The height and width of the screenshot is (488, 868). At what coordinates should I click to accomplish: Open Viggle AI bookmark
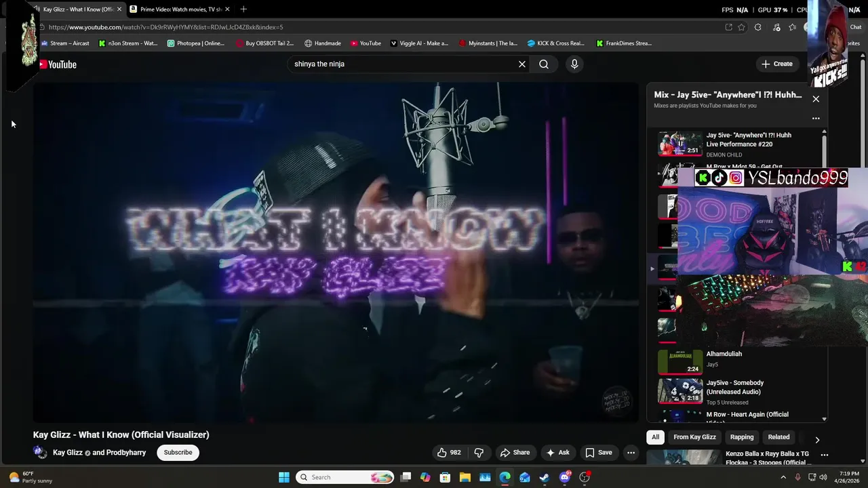pos(419,43)
